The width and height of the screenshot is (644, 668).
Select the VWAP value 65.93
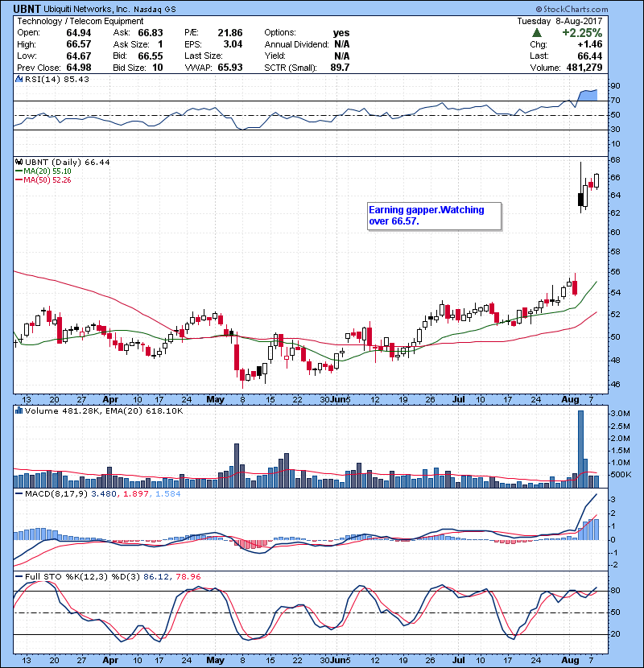(x=229, y=68)
